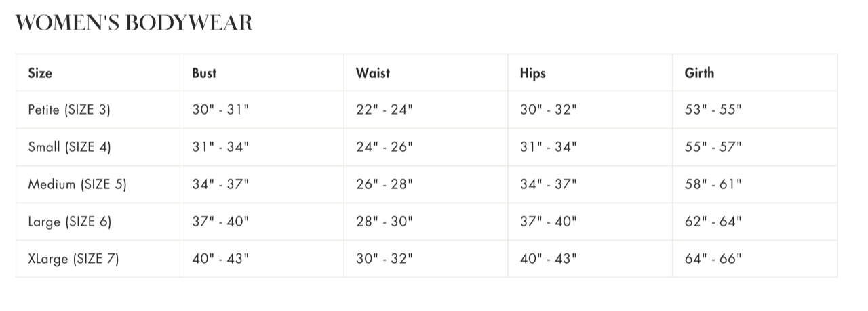Select the Waist column header
The image size is (868, 311).
373,72
